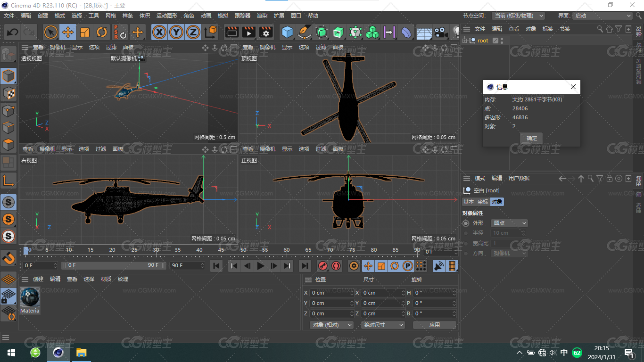This screenshot has height=362, width=644.
Task: Activate the Rotate tool in top toolbar
Action: point(102,32)
